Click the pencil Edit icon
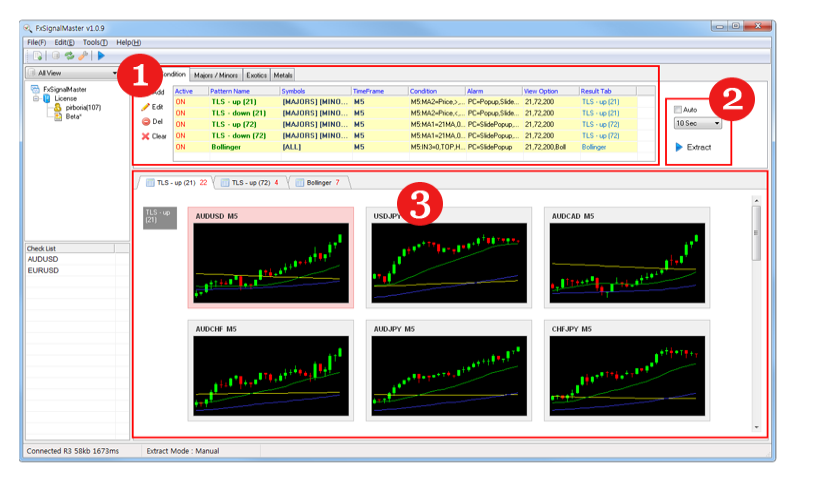This screenshot has width=816, height=479. click(146, 107)
